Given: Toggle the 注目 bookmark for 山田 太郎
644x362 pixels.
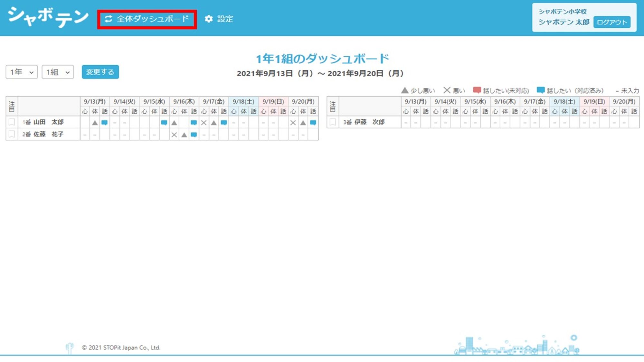Looking at the screenshot, I should [x=12, y=122].
